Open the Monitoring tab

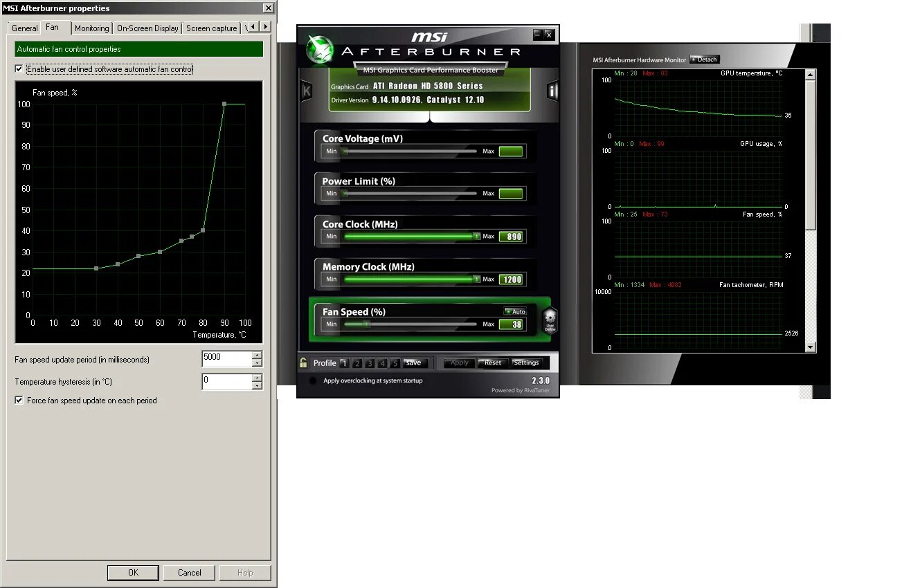click(x=91, y=28)
